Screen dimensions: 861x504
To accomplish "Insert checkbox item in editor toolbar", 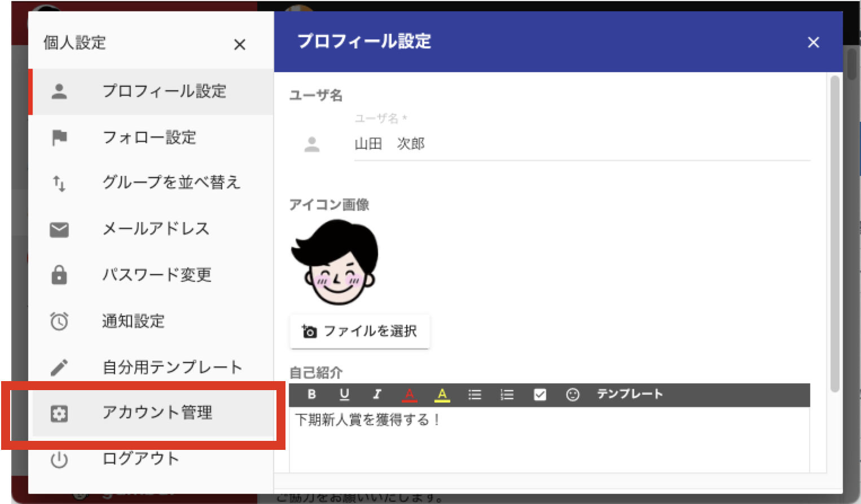I will pyautogui.click(x=540, y=395).
